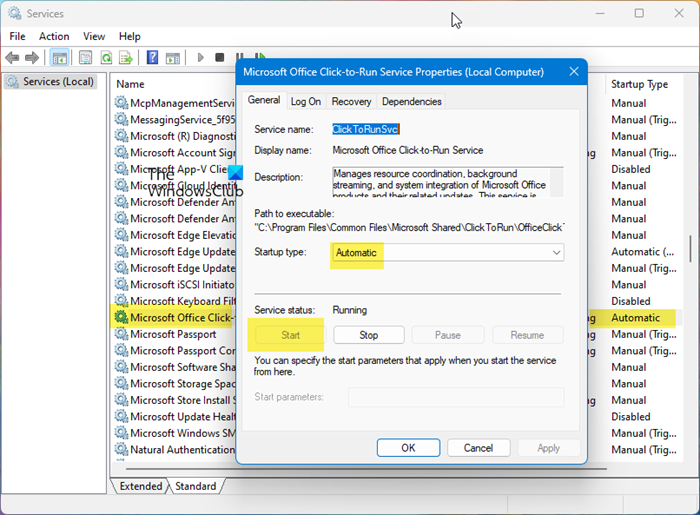Click the gear icon of MessagingService_5f95 row
This screenshot has height=515, width=700.
pos(121,120)
